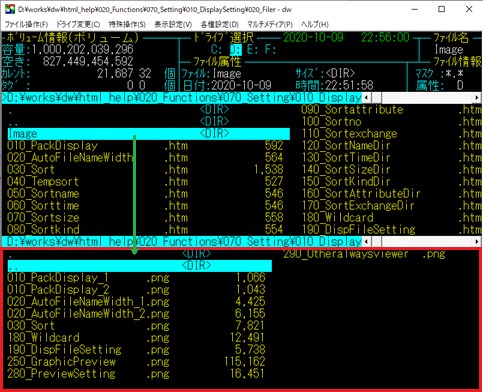Click lower pane scrollbar right arrow
This screenshot has width=483, height=392.
pos(477,241)
